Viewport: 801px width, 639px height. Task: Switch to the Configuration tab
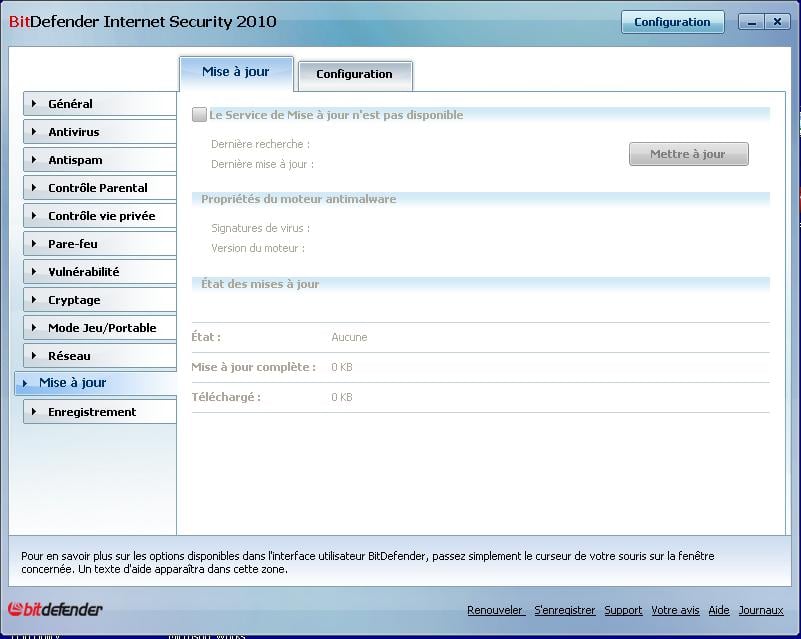tap(355, 75)
